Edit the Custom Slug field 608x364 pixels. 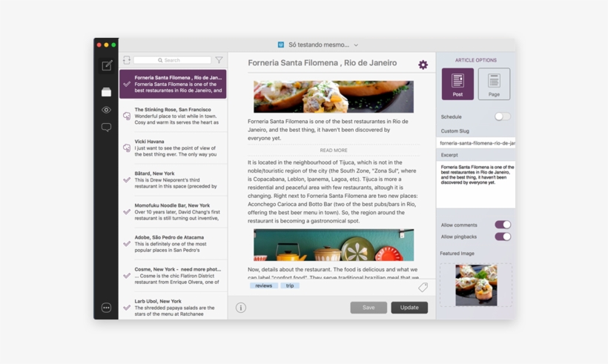[x=476, y=143]
